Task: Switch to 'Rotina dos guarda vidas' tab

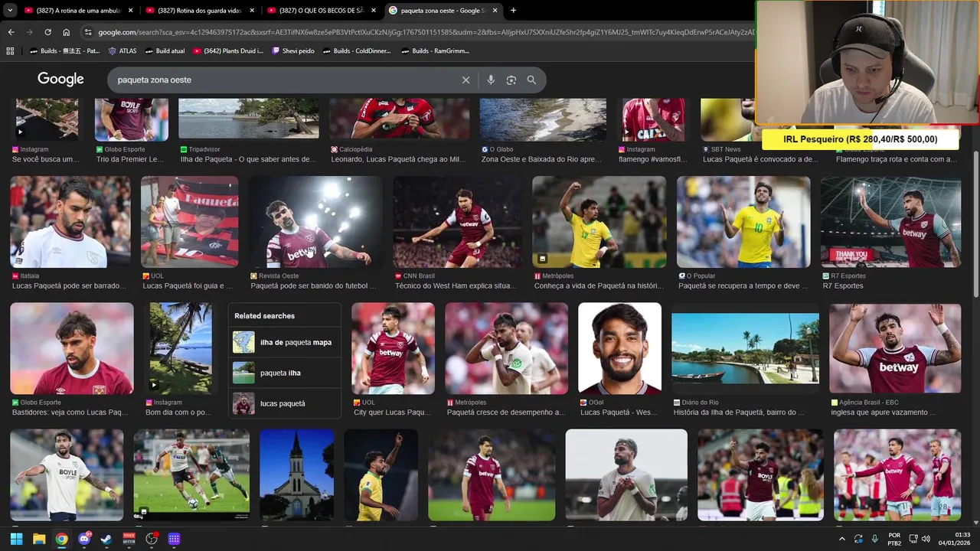Action: click(200, 11)
